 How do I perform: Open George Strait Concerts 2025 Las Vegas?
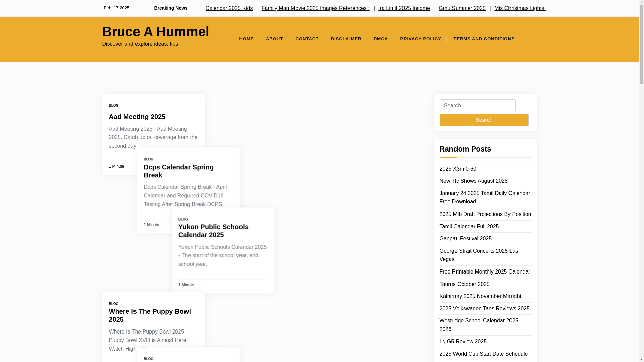coord(478,255)
